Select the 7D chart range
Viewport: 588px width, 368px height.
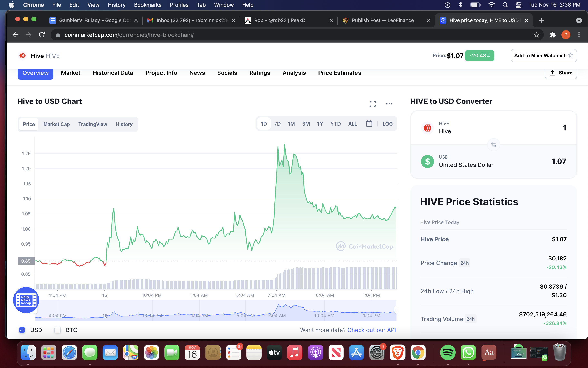[x=277, y=124]
